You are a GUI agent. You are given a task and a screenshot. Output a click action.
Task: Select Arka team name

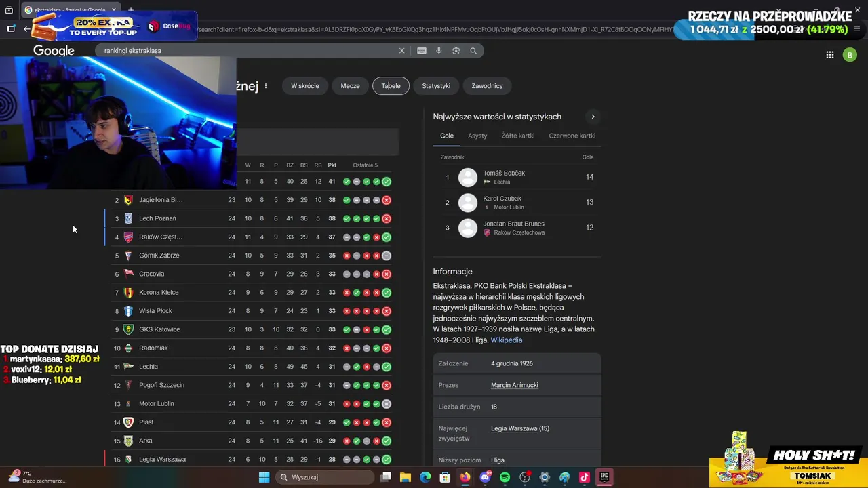tap(145, 441)
